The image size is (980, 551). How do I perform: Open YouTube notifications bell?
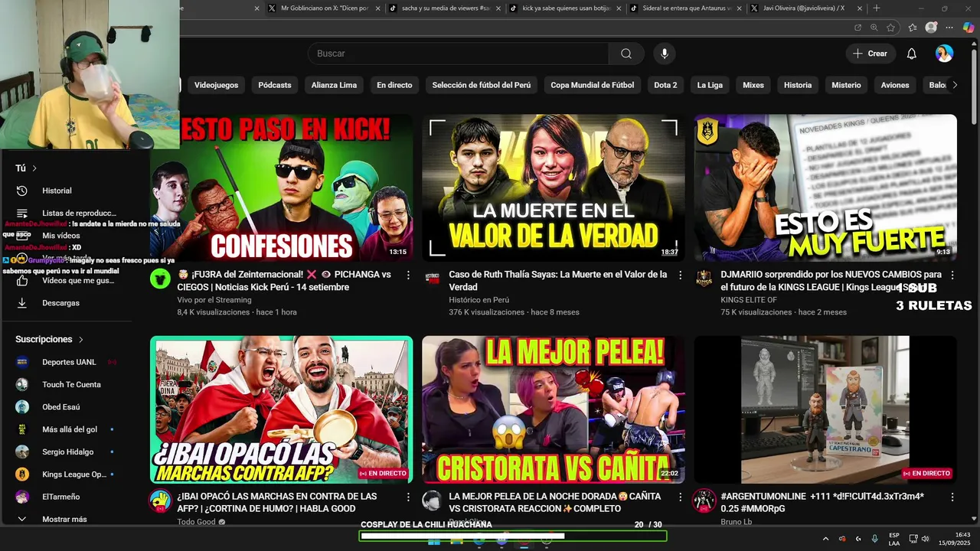pos(911,54)
